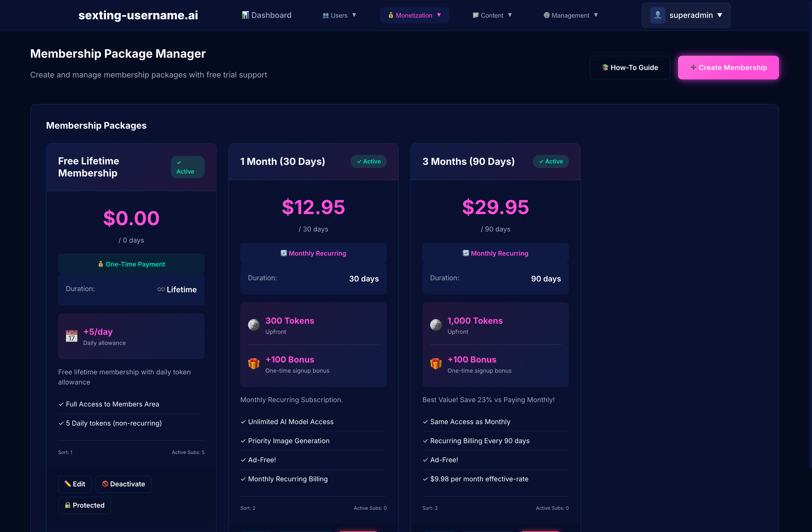Click the Users people icon
812x532 pixels.
(325, 15)
